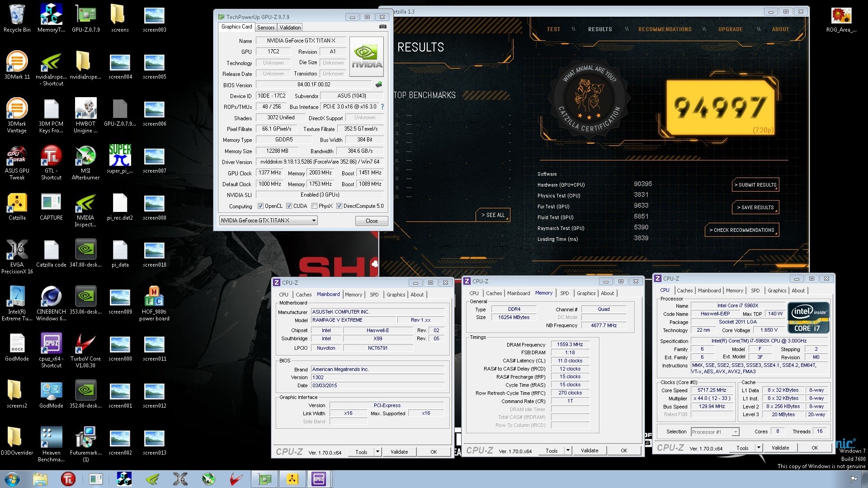Select GPU dropdown arrow in GPU-Z bottom
The width and height of the screenshot is (868, 488).
point(310,221)
